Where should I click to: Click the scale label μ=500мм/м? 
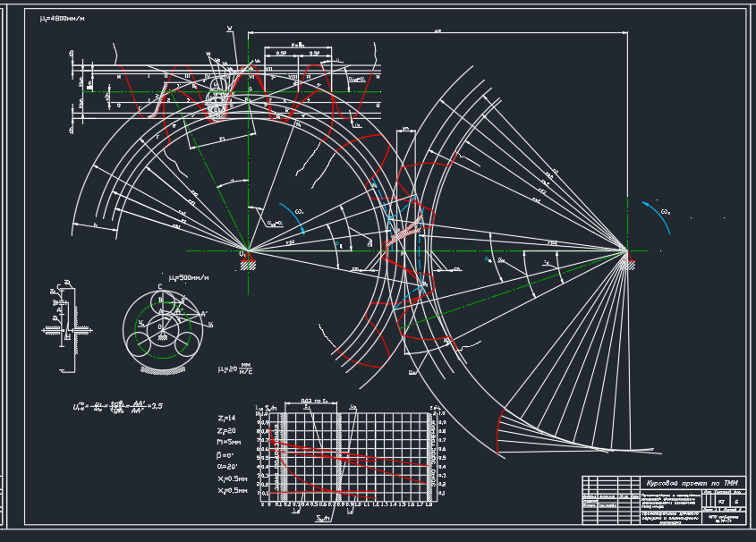(x=189, y=278)
